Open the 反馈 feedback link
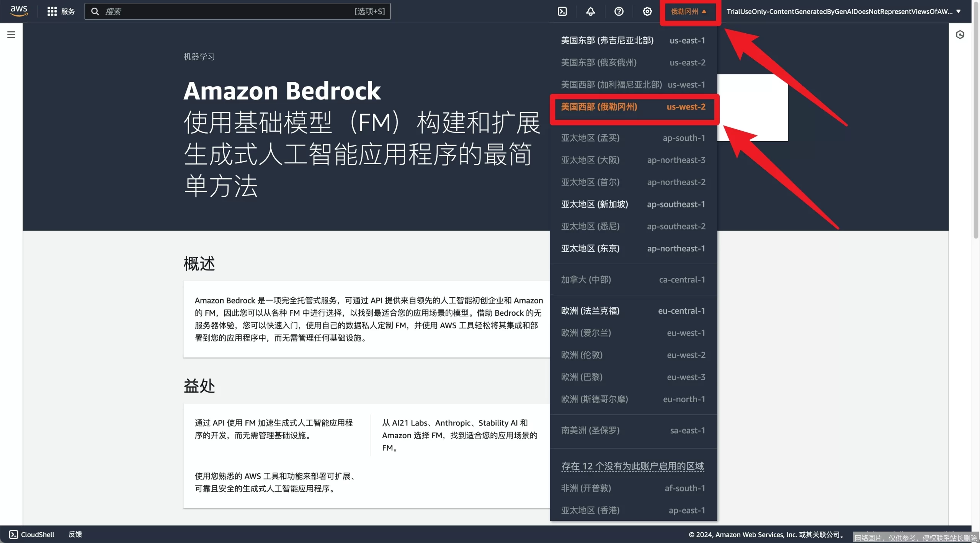 [x=75, y=534]
